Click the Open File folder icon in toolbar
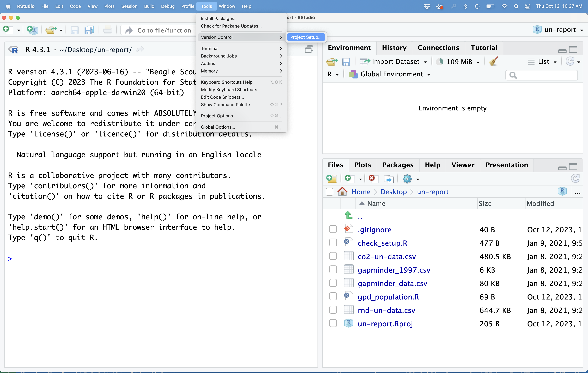The height and width of the screenshot is (373, 588). click(x=51, y=30)
